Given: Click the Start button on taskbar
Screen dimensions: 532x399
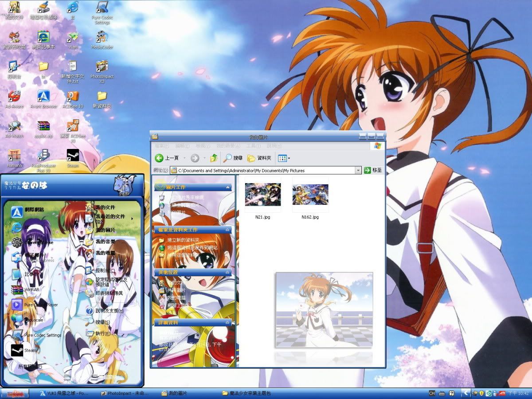Looking at the screenshot, I should [x=15, y=393].
